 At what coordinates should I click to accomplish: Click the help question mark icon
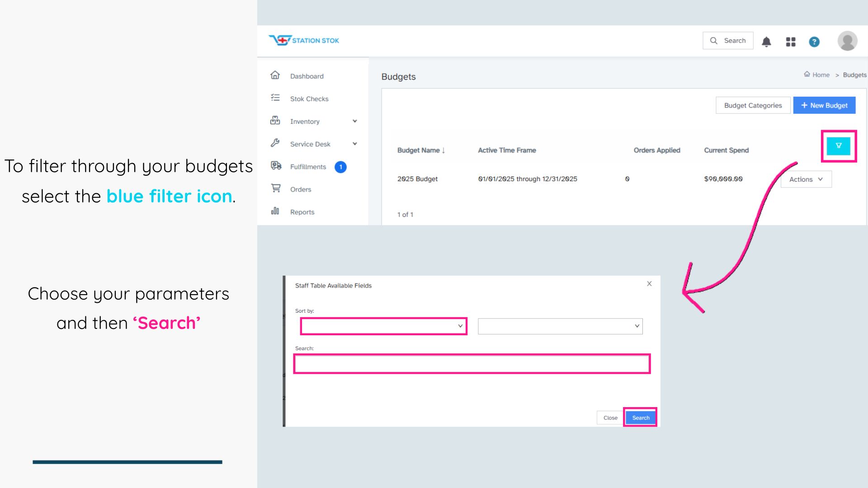[814, 42]
